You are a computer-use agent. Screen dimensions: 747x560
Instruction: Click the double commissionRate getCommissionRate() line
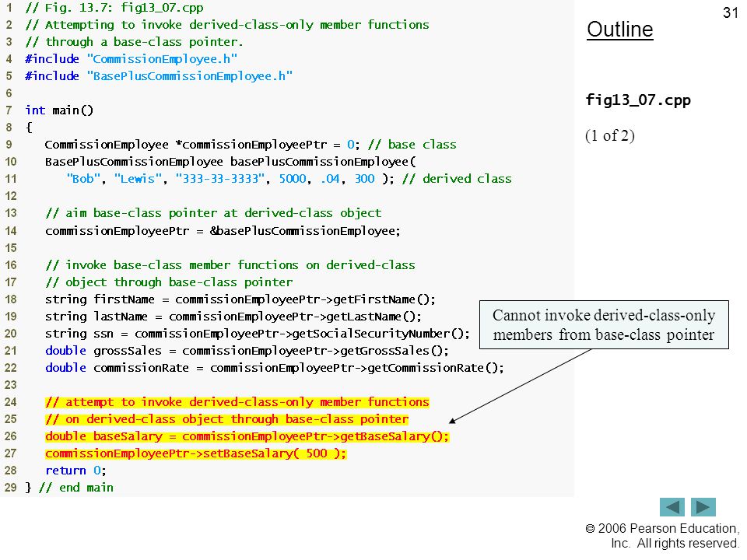[275, 368]
